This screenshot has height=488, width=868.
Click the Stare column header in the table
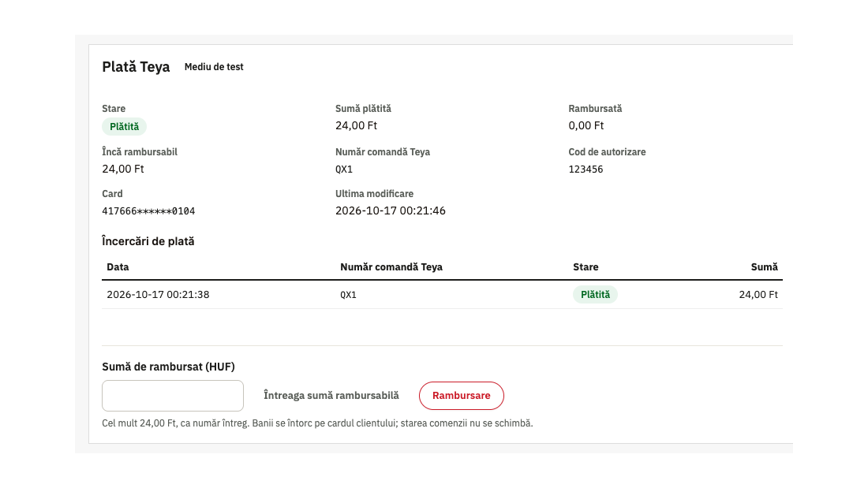coord(586,266)
